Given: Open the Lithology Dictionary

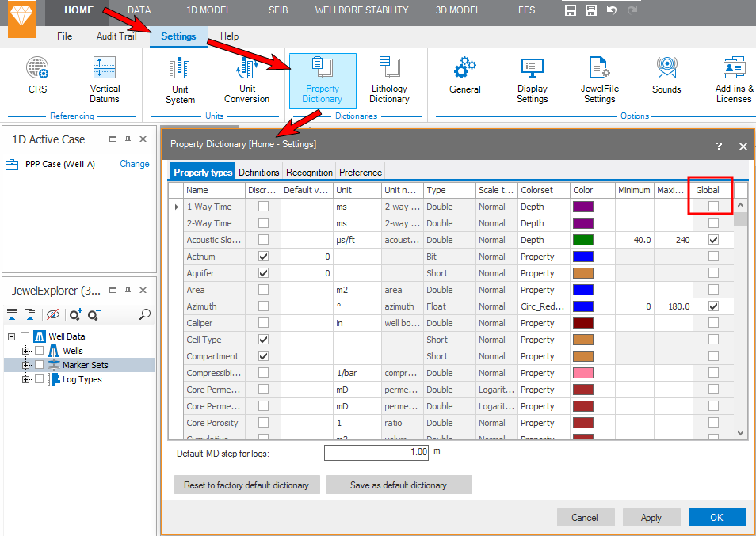Looking at the screenshot, I should [x=389, y=79].
